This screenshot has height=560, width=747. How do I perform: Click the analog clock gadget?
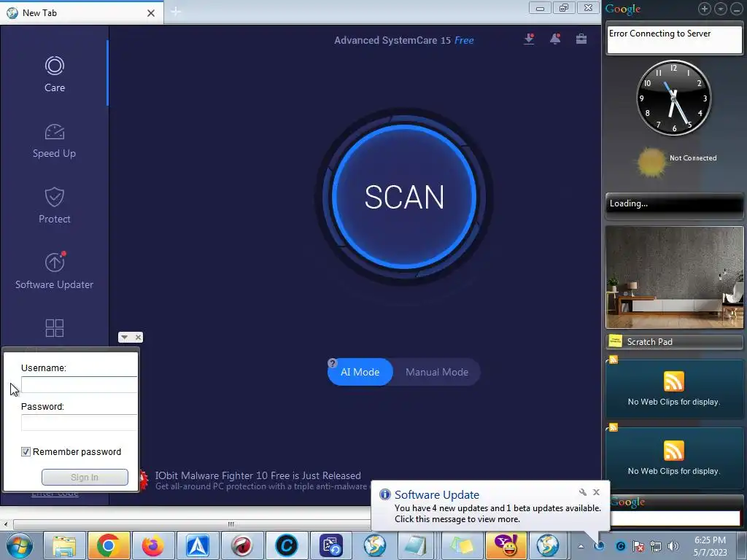[x=673, y=98]
